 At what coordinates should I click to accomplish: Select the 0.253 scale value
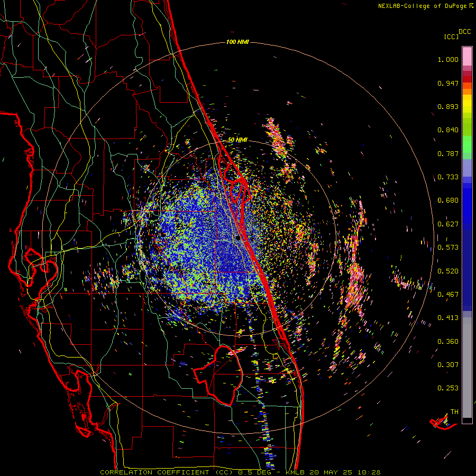click(x=448, y=388)
